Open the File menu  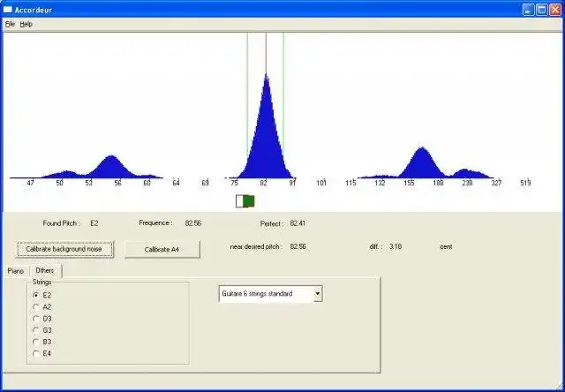point(10,24)
